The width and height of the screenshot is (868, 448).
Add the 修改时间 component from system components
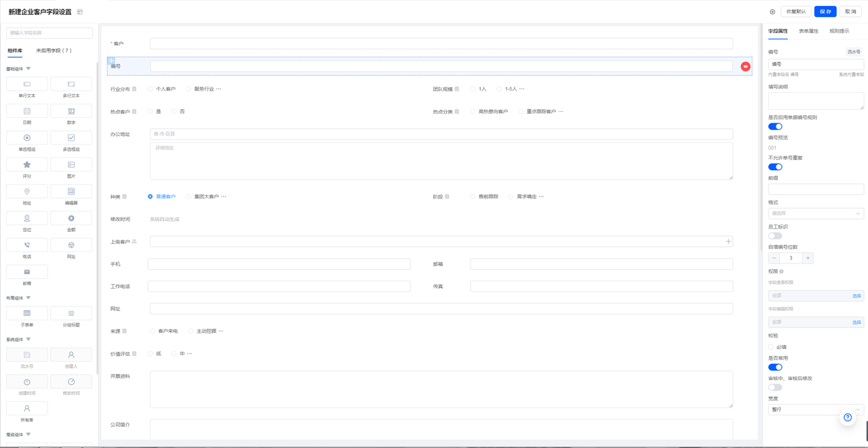71,382
